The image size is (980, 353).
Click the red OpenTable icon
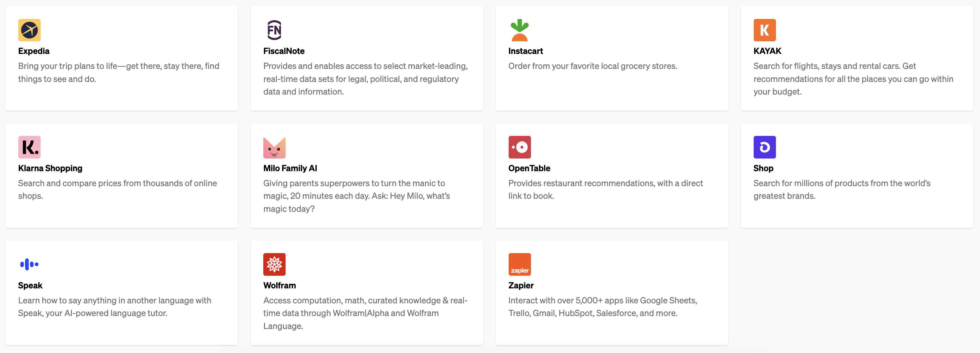(x=519, y=147)
